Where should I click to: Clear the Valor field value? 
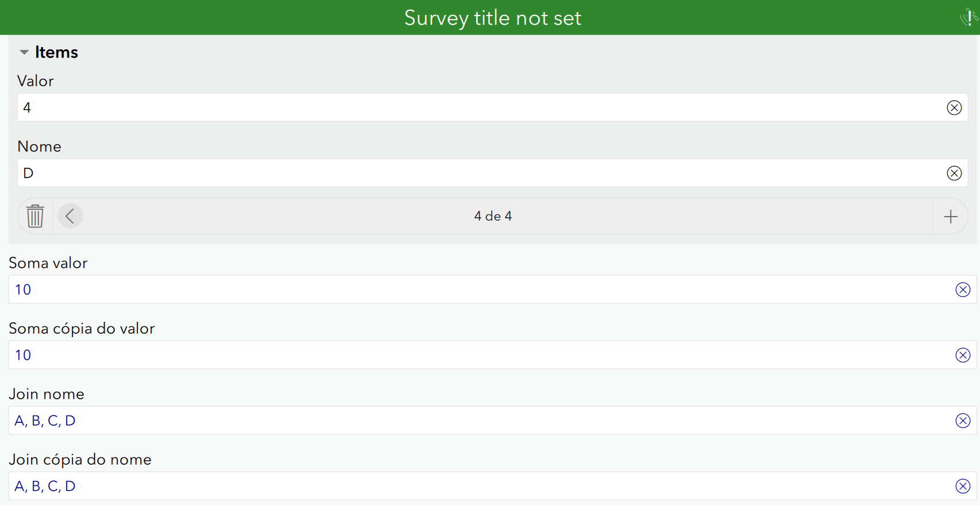point(954,107)
